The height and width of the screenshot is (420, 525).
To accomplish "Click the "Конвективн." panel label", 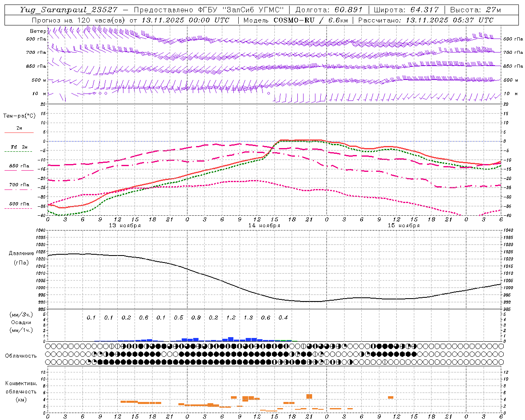I will [x=21, y=383].
